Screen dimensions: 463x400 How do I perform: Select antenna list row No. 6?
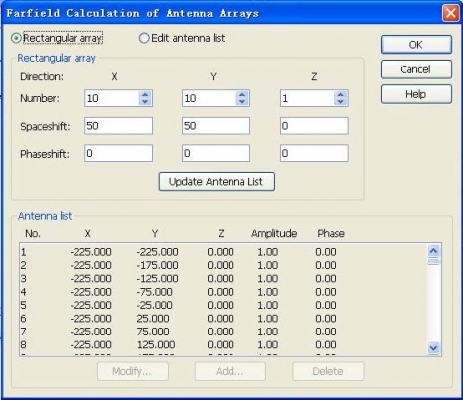coord(223,319)
